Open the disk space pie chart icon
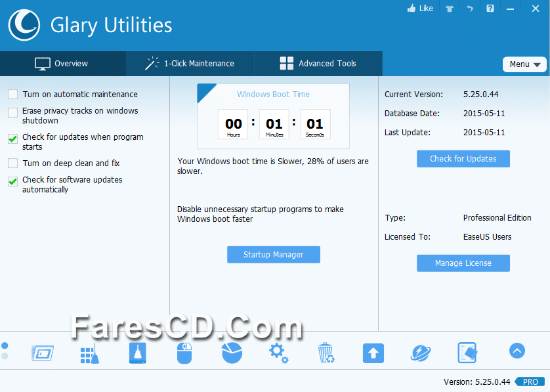Image resolution: width=550 pixels, height=392 pixels. (x=232, y=353)
